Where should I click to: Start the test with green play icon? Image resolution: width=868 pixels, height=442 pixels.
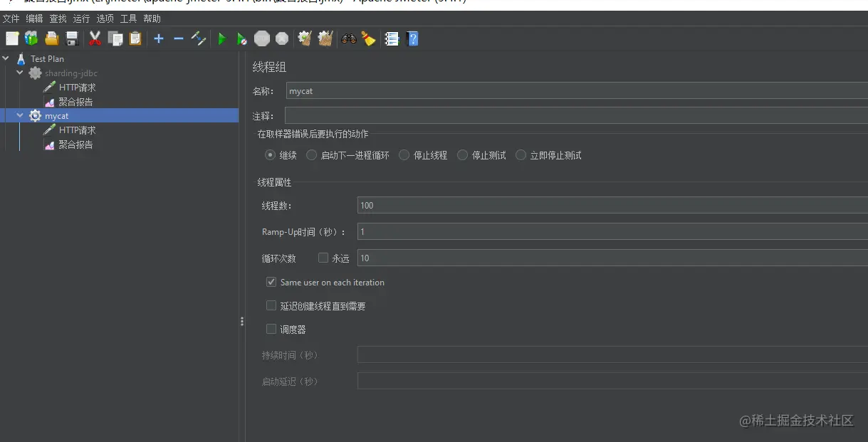click(x=222, y=38)
